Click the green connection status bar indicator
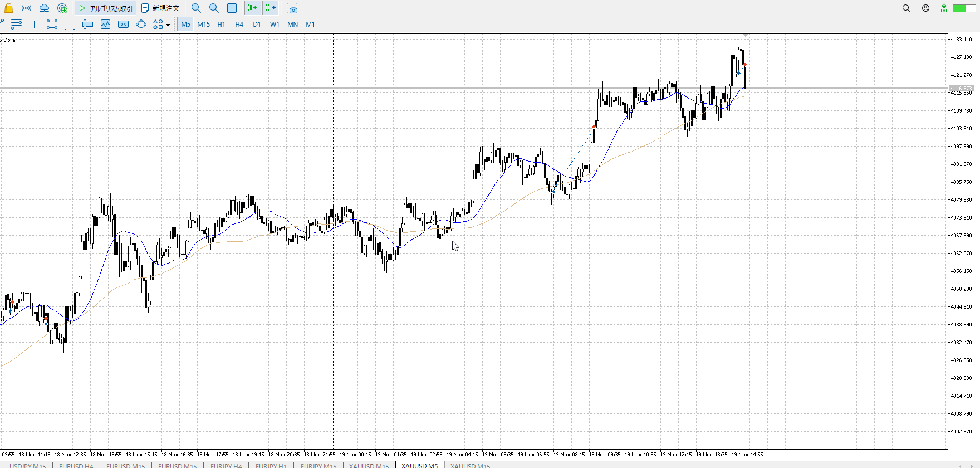This screenshot has height=468, width=980. click(x=964, y=8)
